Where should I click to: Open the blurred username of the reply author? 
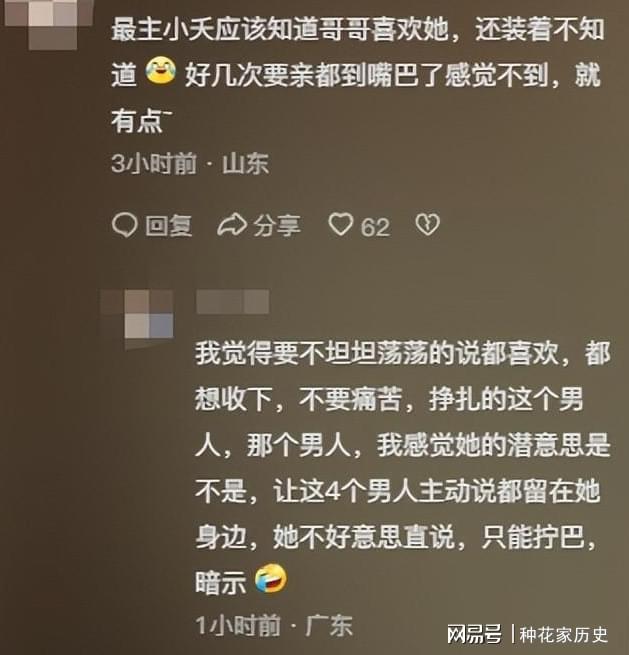tap(233, 302)
